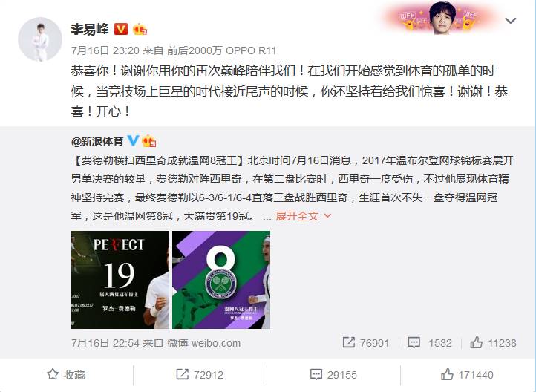Screen dimensions: 536x392
Task: Click the orange verified V badge
Action: point(121,29)
